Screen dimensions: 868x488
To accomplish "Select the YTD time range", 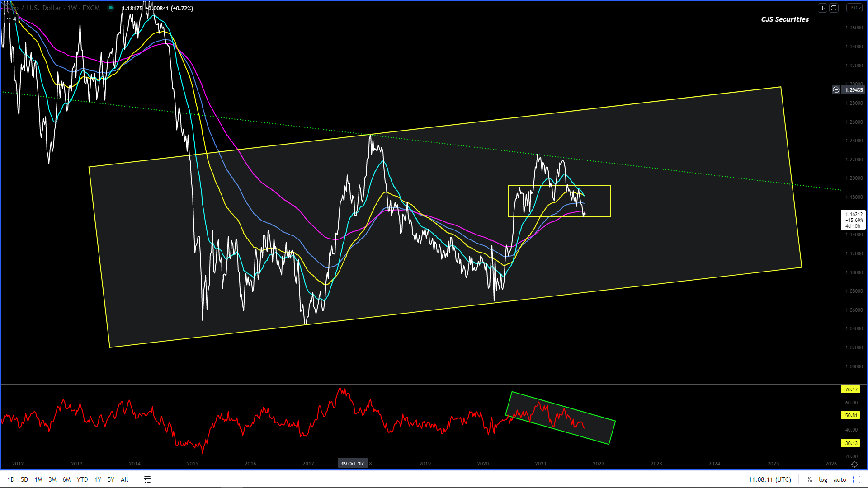I will 82,479.
